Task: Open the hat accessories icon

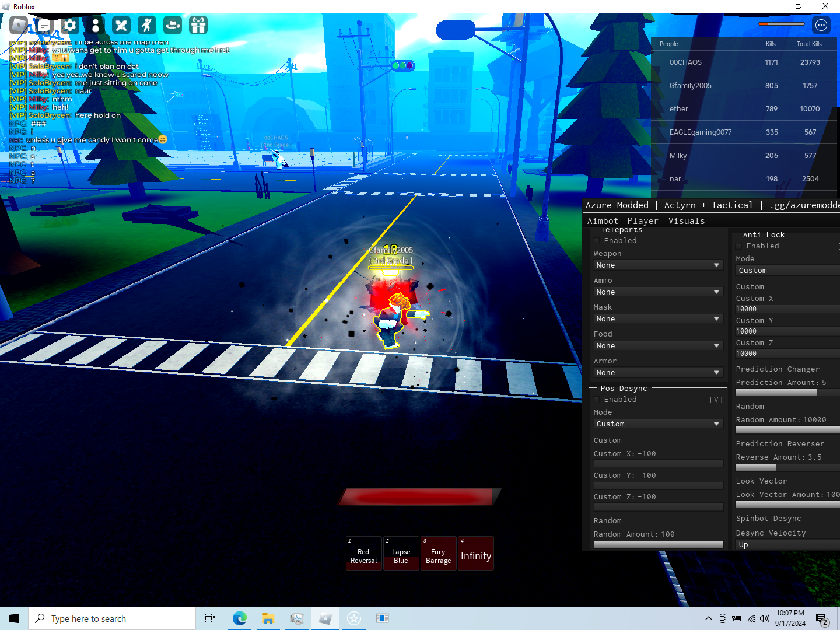Action: [173, 25]
